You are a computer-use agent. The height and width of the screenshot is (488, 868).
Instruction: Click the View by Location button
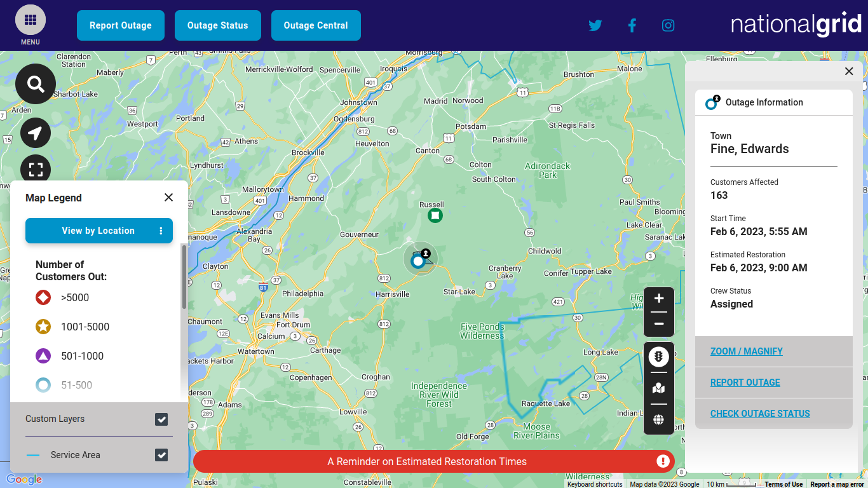coord(98,231)
